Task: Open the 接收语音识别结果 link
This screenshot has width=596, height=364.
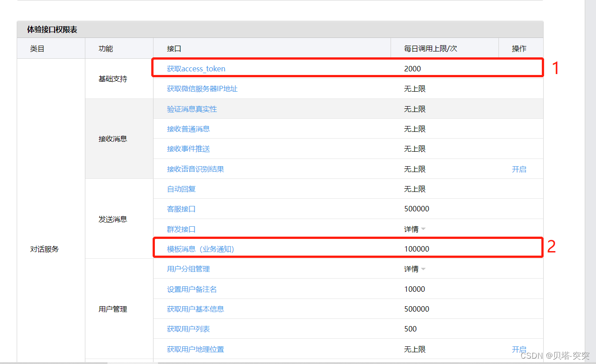Action: pos(196,169)
